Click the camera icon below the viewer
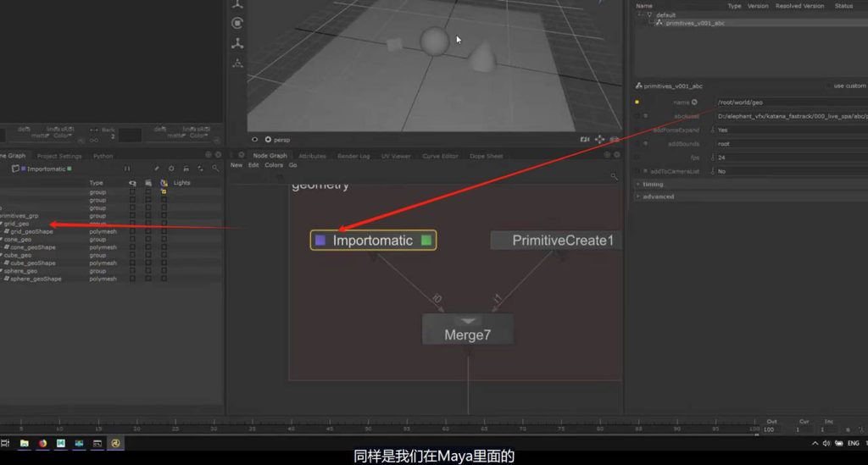This screenshot has height=465, width=868. point(584,139)
